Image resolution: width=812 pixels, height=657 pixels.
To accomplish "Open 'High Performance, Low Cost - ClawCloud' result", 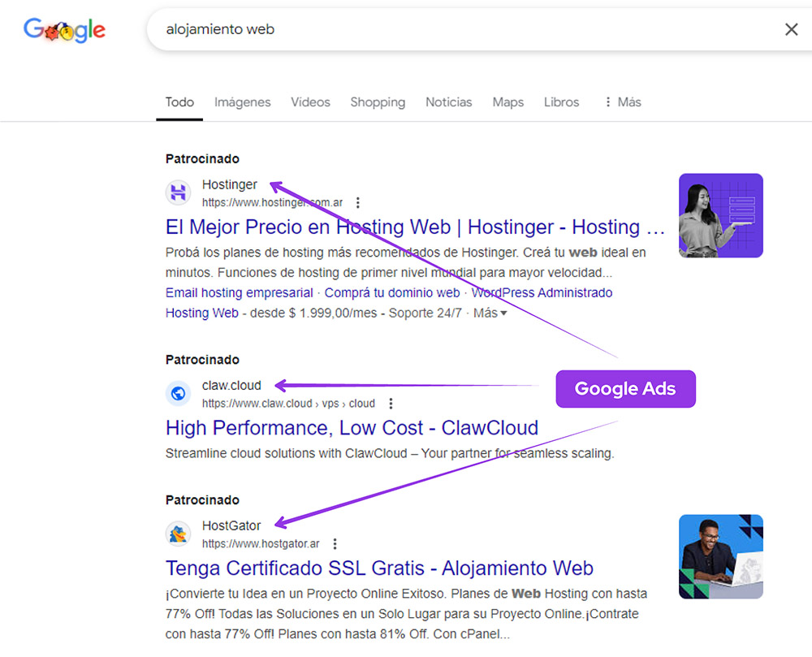I will pyautogui.click(x=352, y=428).
